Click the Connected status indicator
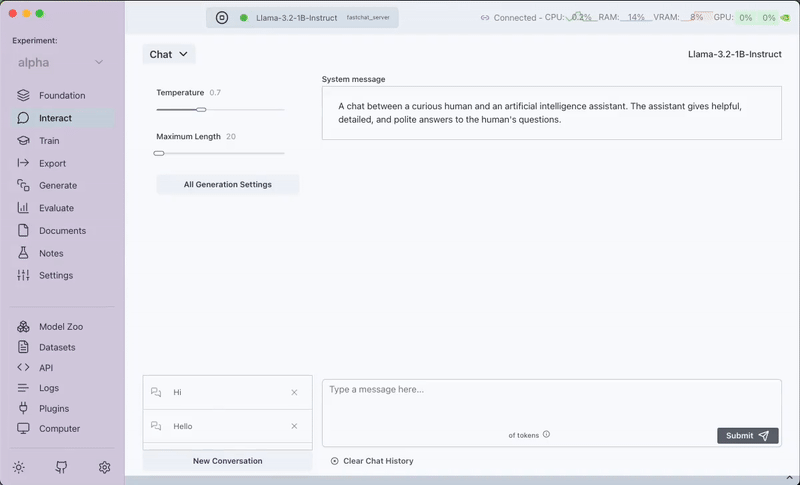The height and width of the screenshot is (485, 800). tap(508, 18)
